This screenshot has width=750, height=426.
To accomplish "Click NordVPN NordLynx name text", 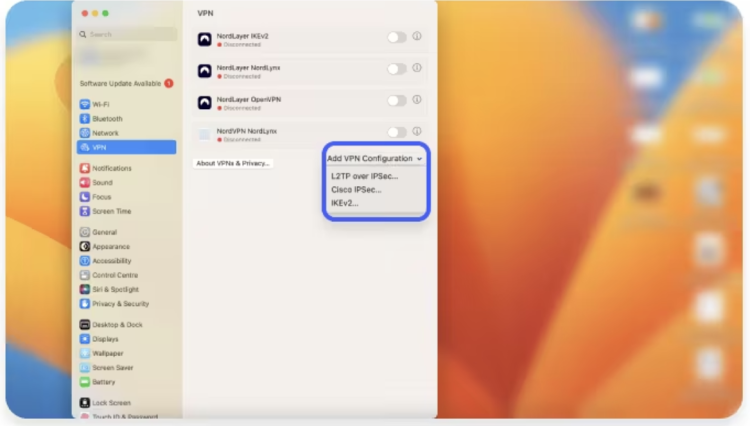I will [x=247, y=131].
